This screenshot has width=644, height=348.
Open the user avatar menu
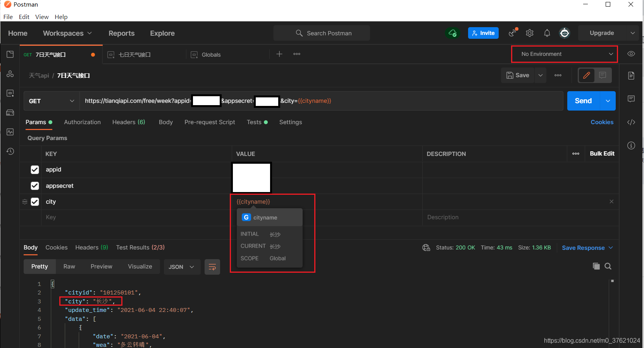[565, 33]
